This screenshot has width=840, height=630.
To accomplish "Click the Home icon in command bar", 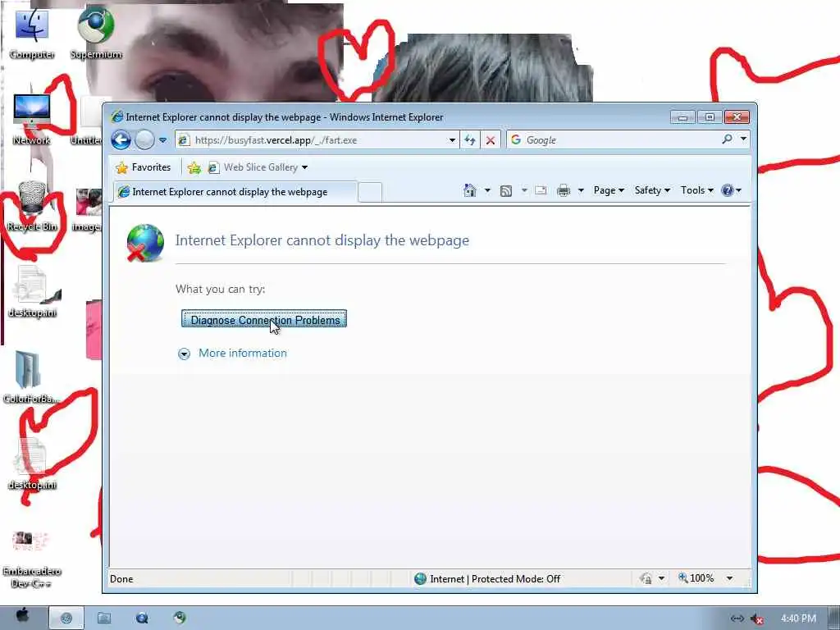I will (x=470, y=190).
